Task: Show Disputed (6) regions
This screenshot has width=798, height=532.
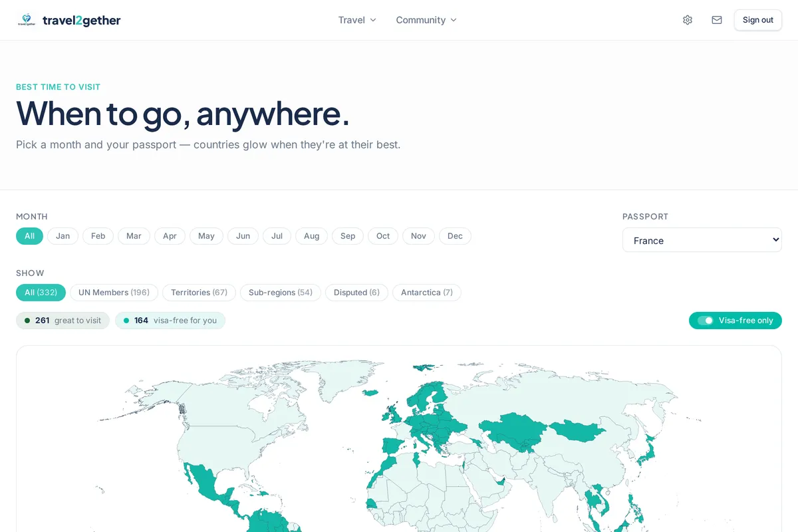Action: point(356,293)
